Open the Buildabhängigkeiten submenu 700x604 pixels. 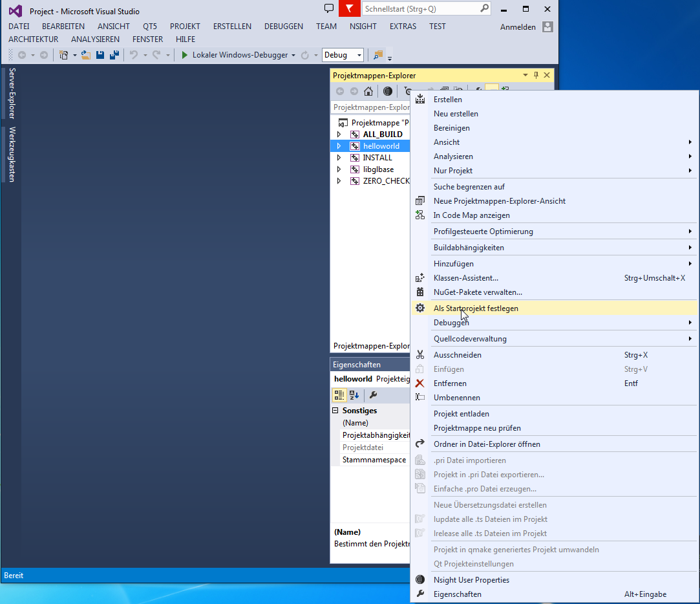tap(554, 248)
